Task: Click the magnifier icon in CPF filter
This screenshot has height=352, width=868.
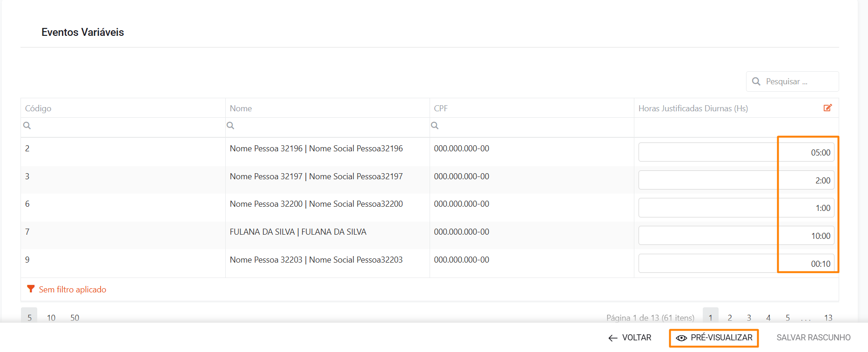Action: click(435, 126)
